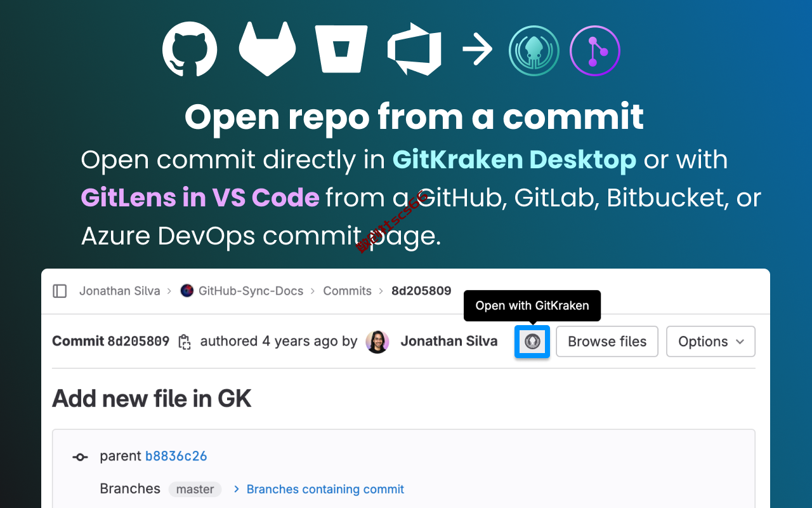The width and height of the screenshot is (812, 508).
Task: Open parent commit b8836c26
Action: point(176,456)
